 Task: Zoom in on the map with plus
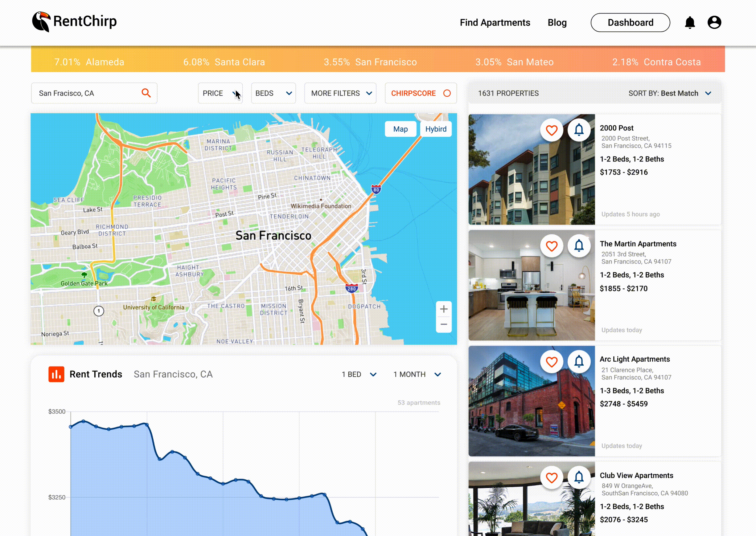coord(444,309)
